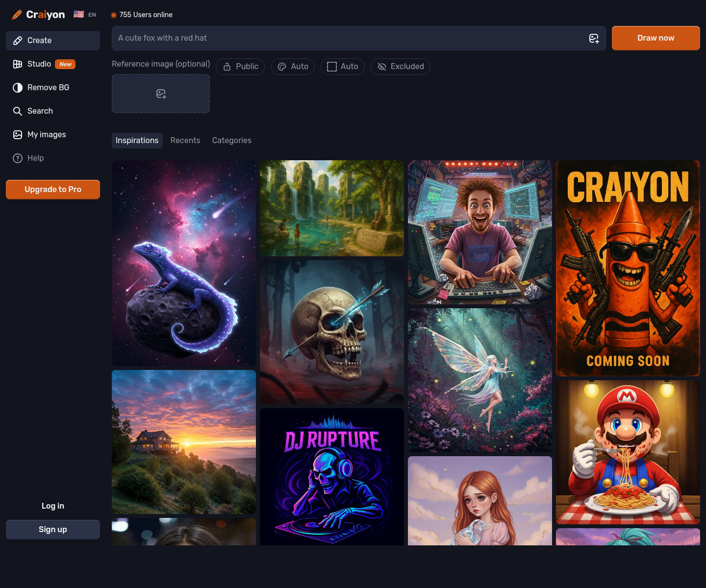Screen dimensions: 706x588
Task: Click the 755 Users online text
Action: (146, 15)
